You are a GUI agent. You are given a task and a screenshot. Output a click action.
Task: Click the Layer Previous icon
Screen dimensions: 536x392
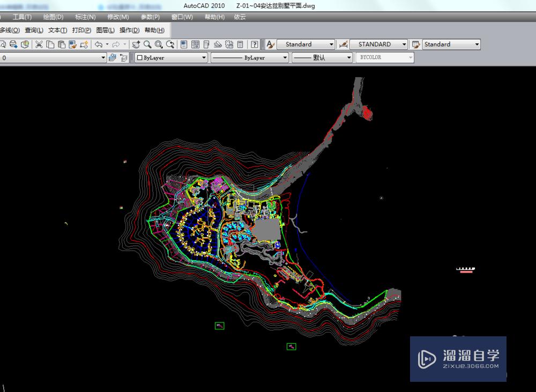(x=124, y=58)
